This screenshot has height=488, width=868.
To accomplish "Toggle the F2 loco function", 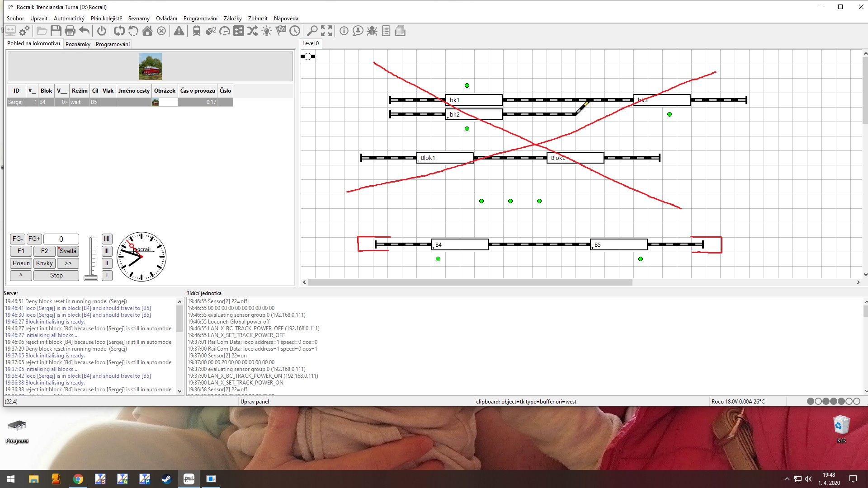I will click(44, 251).
